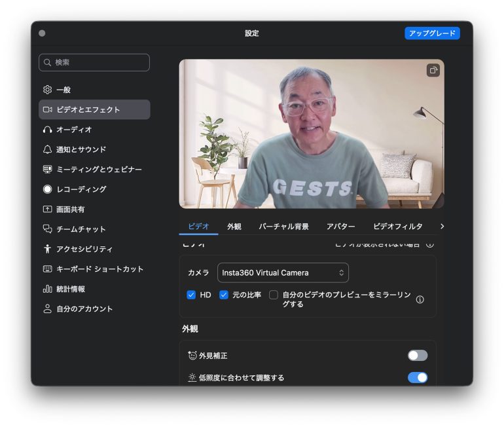Turn on the 外見補正 toggle
The width and height of the screenshot is (504, 427).
click(x=417, y=356)
